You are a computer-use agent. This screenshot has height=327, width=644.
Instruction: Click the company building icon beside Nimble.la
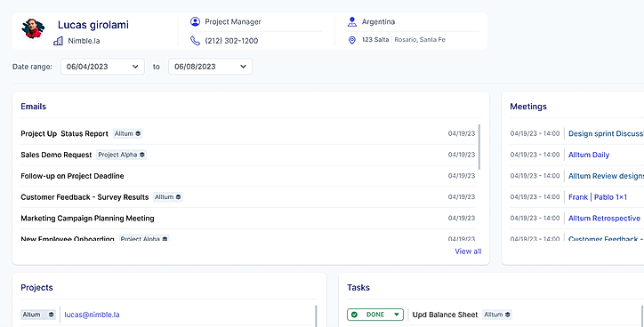click(59, 41)
